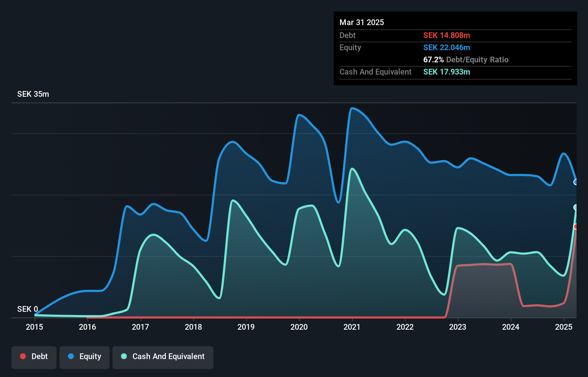The width and height of the screenshot is (588, 377).
Task: Click the 2017 x-axis label
Action: pos(140,327)
